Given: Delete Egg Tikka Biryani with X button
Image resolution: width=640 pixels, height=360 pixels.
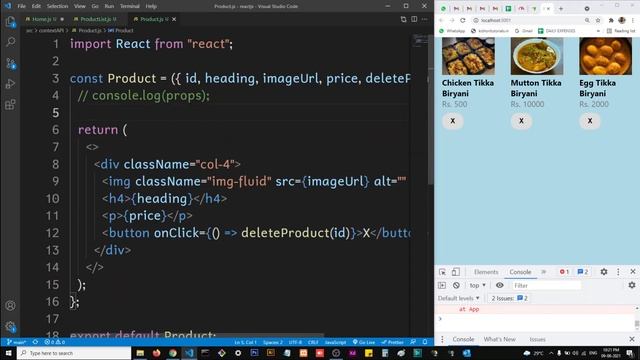Looking at the screenshot, I should (x=590, y=121).
